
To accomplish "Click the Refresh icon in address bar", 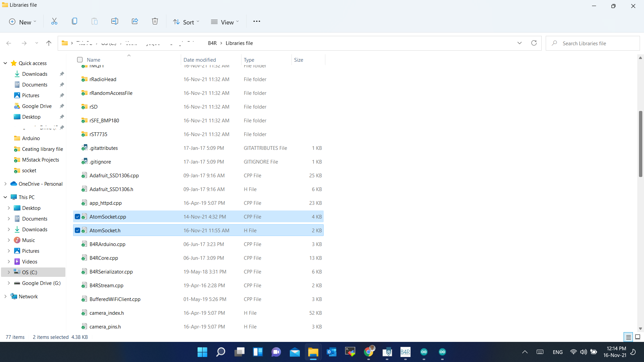I will (x=534, y=43).
